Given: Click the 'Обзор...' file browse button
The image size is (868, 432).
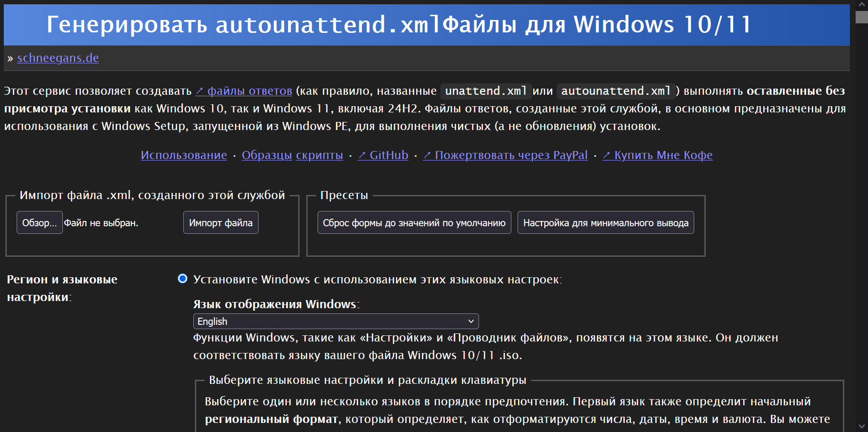Looking at the screenshot, I should point(40,222).
